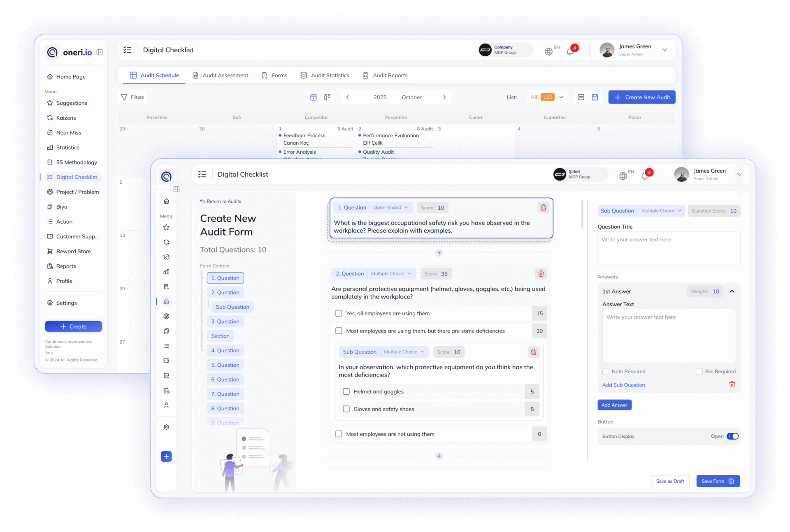Check the Helmet and goggles option
This screenshot has width=790, height=532.
pos(346,391)
